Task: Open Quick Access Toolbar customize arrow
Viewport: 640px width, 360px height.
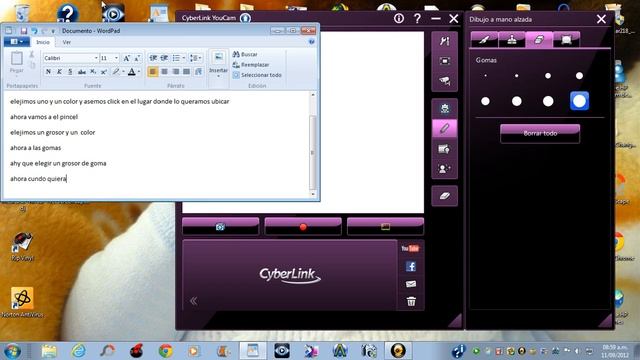Action: coord(53,31)
